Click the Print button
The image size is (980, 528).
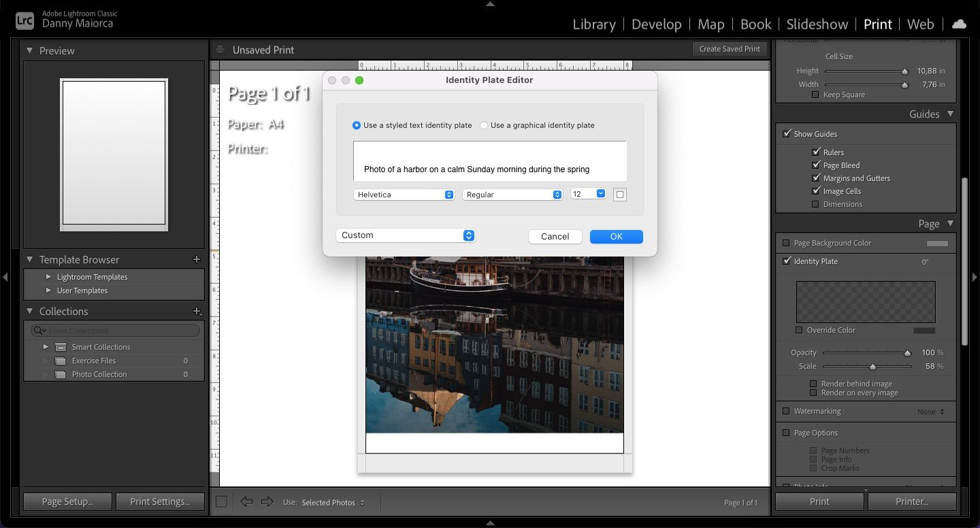[819, 501]
